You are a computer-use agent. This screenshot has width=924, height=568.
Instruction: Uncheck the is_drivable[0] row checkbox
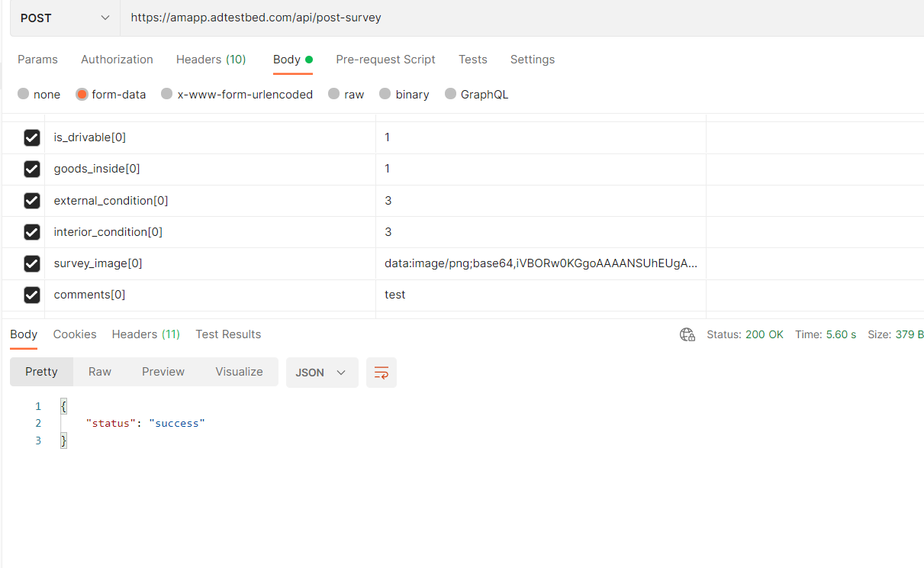(x=32, y=137)
